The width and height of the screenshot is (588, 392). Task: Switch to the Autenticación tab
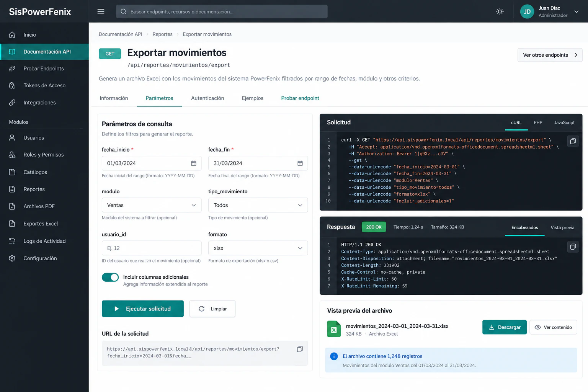point(207,98)
